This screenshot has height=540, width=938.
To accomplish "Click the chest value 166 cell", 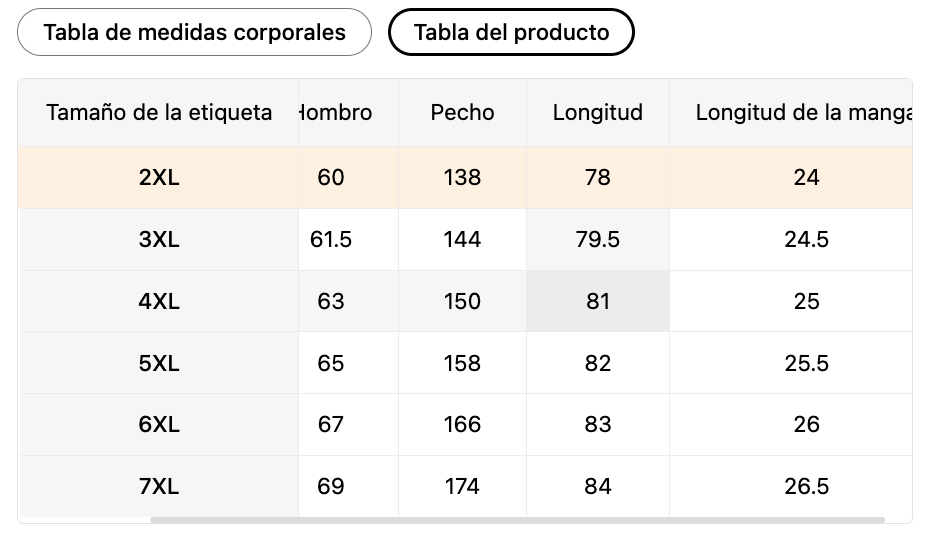I will click(462, 425).
